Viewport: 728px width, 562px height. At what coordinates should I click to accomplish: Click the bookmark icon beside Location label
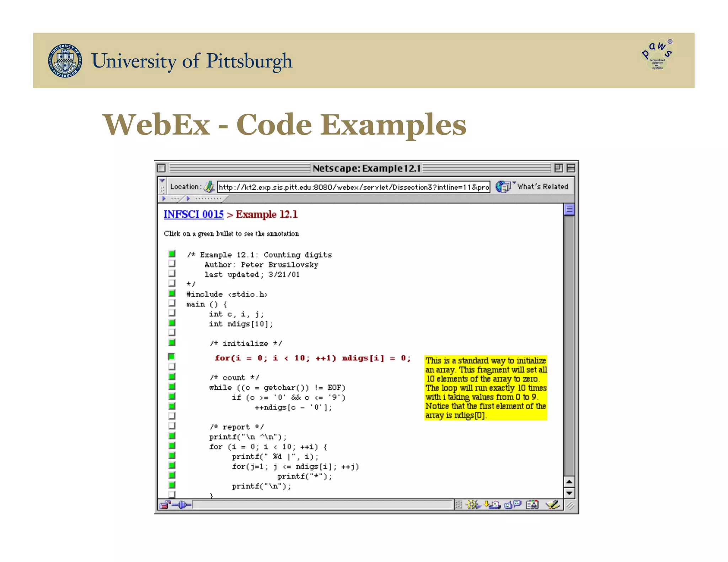209,187
